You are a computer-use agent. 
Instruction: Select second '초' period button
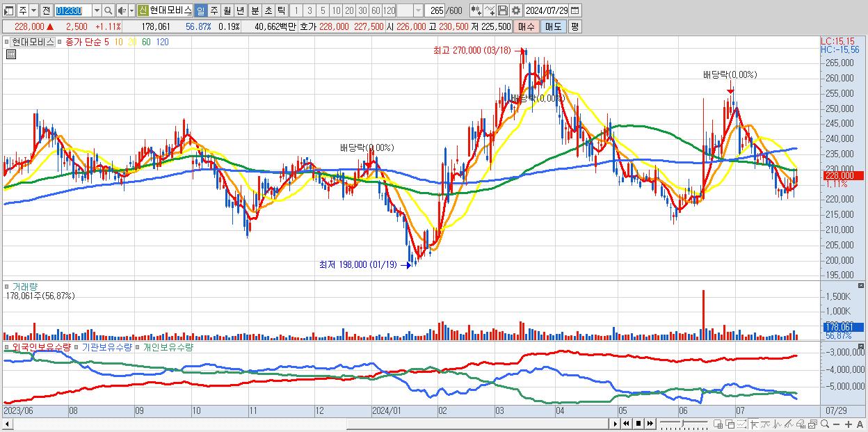(x=268, y=10)
